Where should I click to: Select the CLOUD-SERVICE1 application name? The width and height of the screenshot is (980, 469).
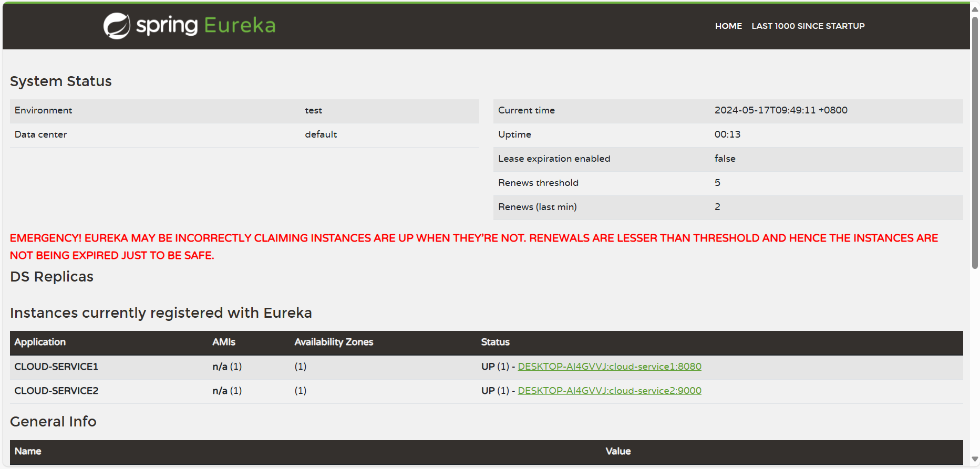click(56, 367)
